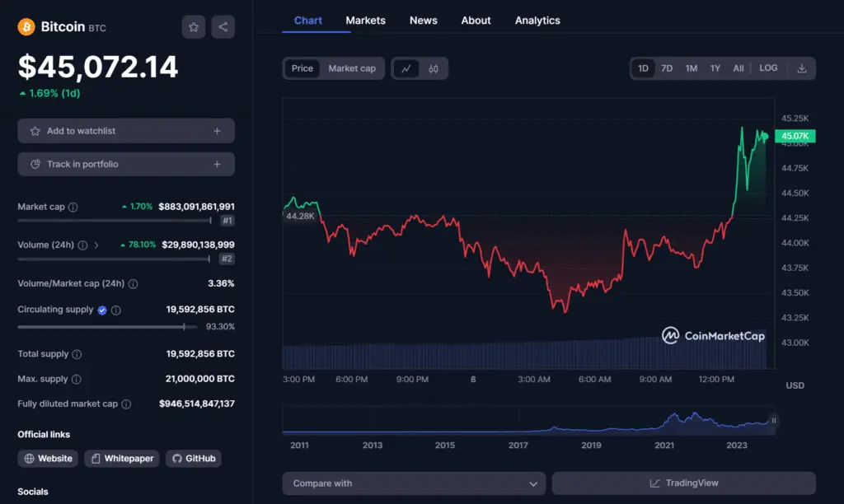Click the star watchlist icon beside Bitcoin name

point(194,26)
